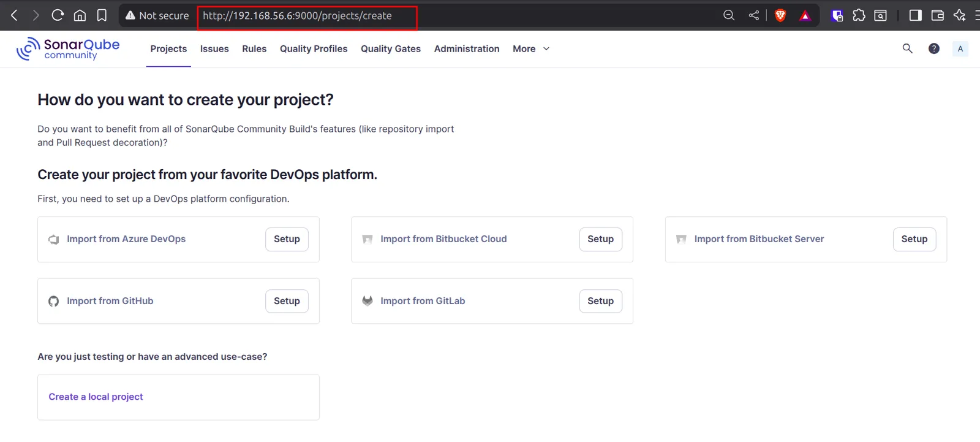Open the user account avatar A
This screenshot has height=442, width=980.
(x=960, y=48)
